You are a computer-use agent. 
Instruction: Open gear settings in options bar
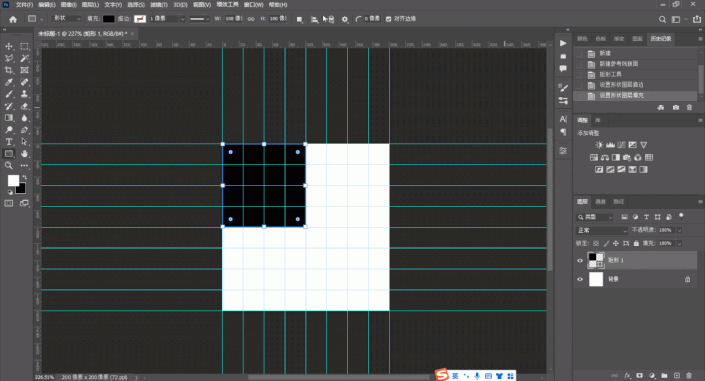click(x=345, y=19)
